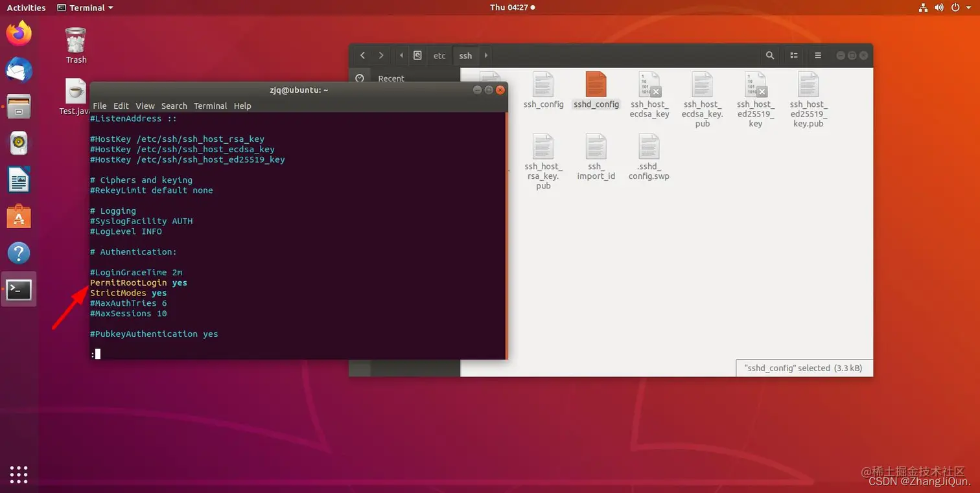Launch Rhythmbox music player from dock
Image resolution: width=980 pixels, height=493 pixels.
(x=19, y=143)
